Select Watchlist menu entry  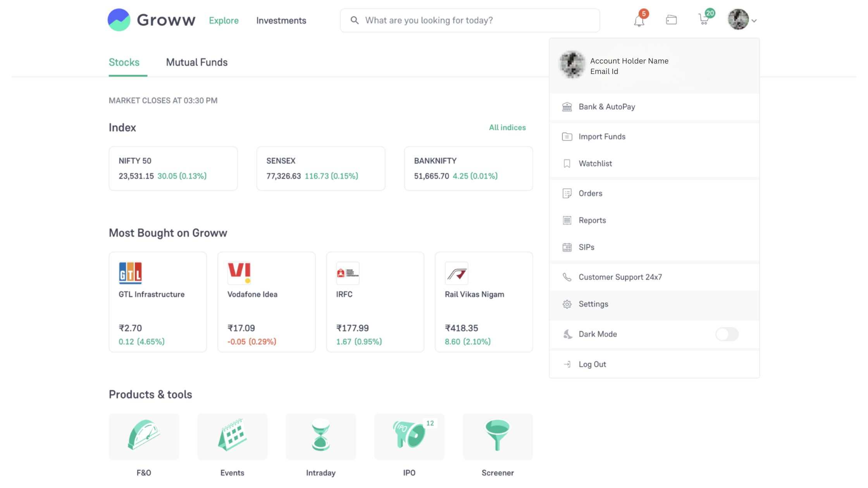pos(654,163)
